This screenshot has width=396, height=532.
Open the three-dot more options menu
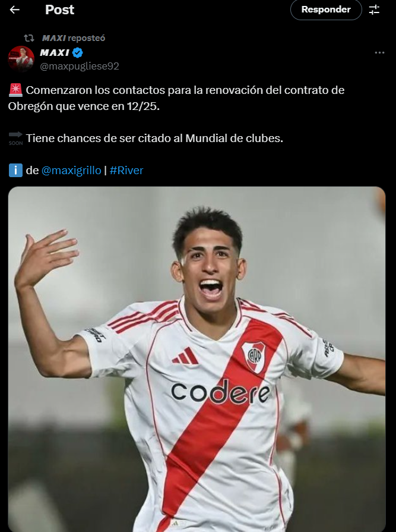[379, 52]
